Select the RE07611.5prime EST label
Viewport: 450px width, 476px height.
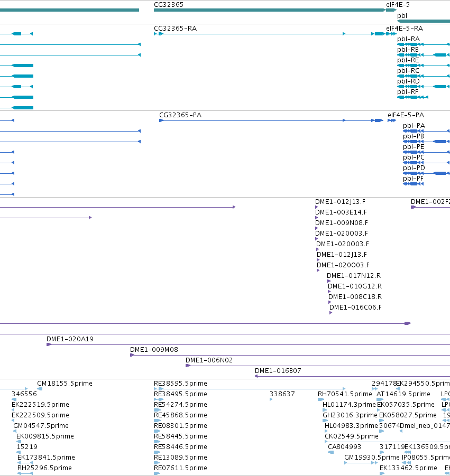pos(180,468)
